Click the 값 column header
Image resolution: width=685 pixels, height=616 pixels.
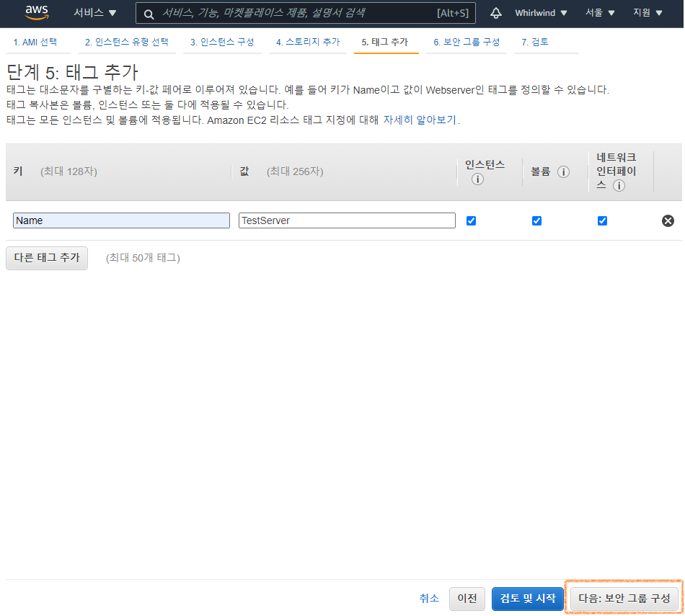click(244, 171)
